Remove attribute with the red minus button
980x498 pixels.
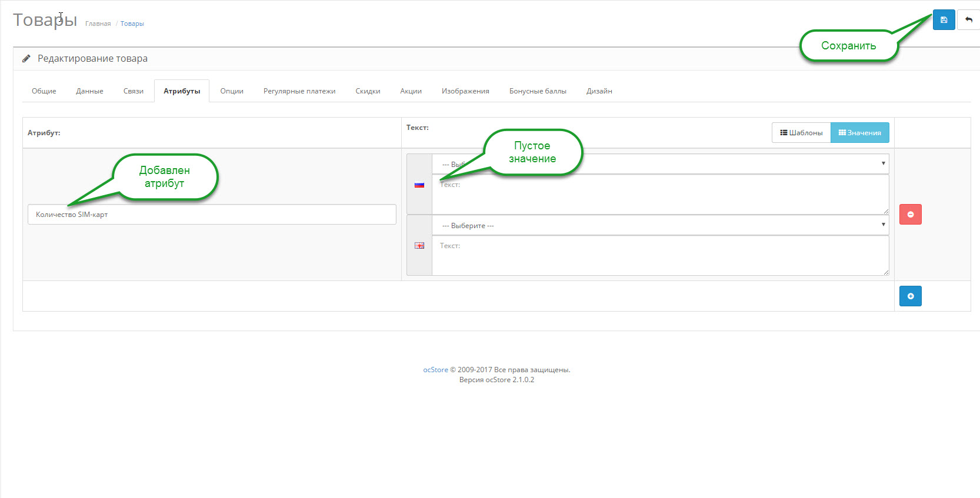pyautogui.click(x=910, y=215)
